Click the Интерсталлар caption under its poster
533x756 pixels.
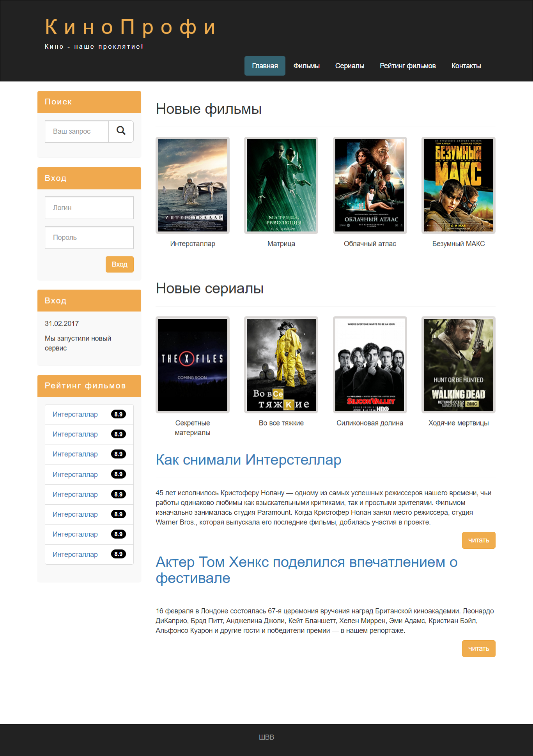(193, 244)
